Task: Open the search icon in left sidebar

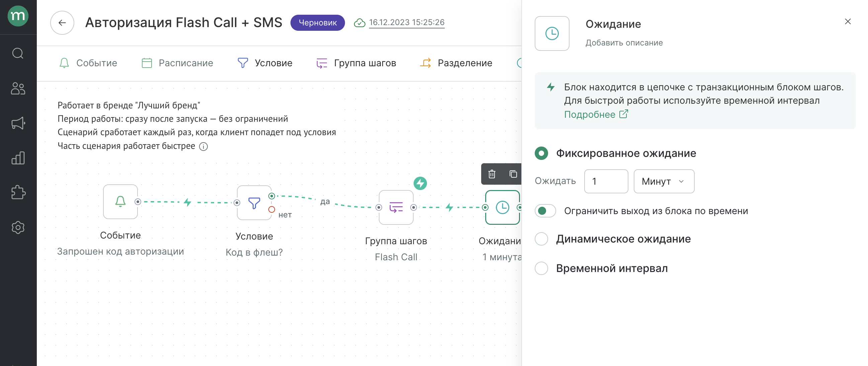Action: click(18, 53)
